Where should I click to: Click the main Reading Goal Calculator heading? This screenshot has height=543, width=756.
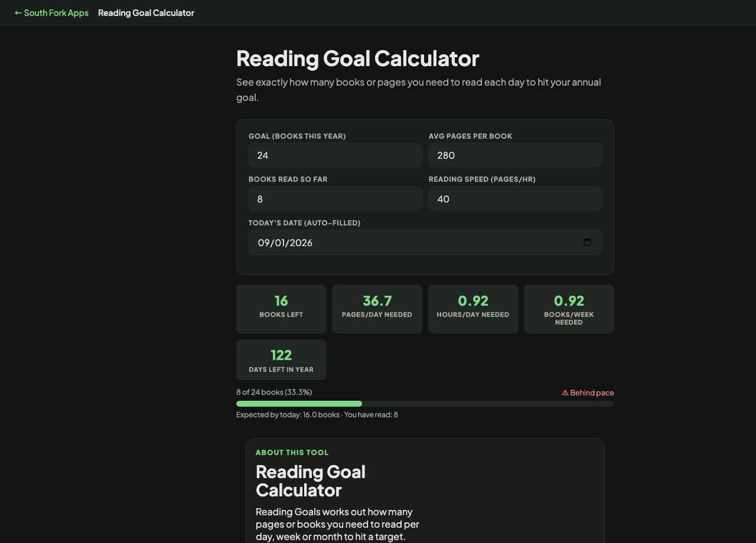click(357, 58)
